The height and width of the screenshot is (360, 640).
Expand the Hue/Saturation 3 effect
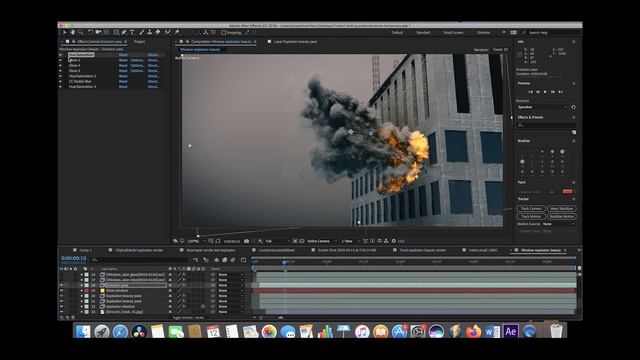[60, 87]
